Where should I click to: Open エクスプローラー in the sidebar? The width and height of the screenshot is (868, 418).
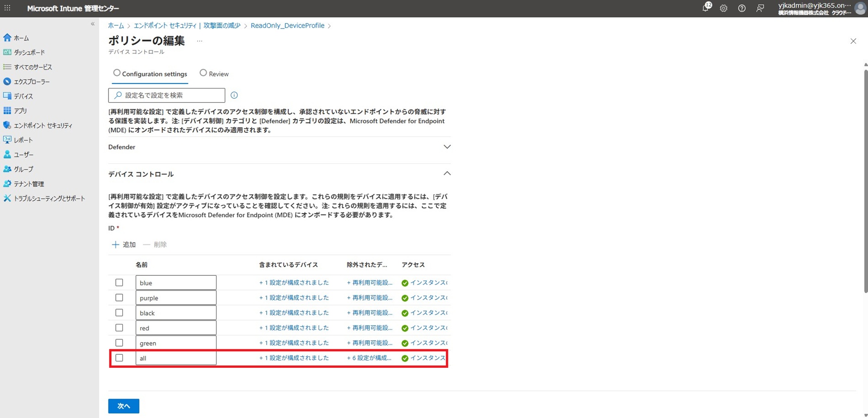[x=27, y=82]
